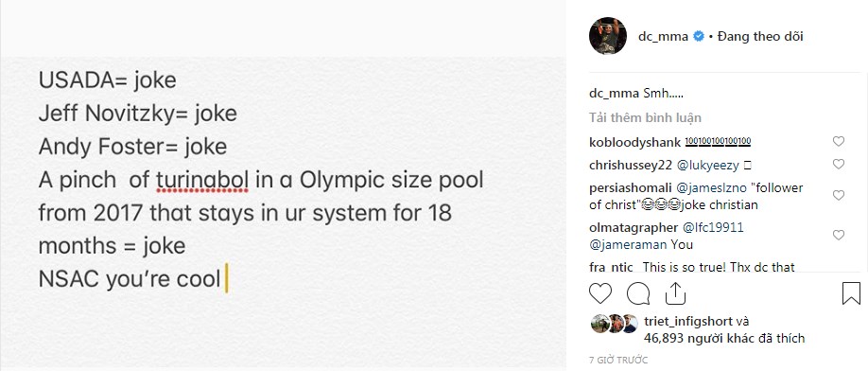Open dc_mma username in header

point(663,37)
